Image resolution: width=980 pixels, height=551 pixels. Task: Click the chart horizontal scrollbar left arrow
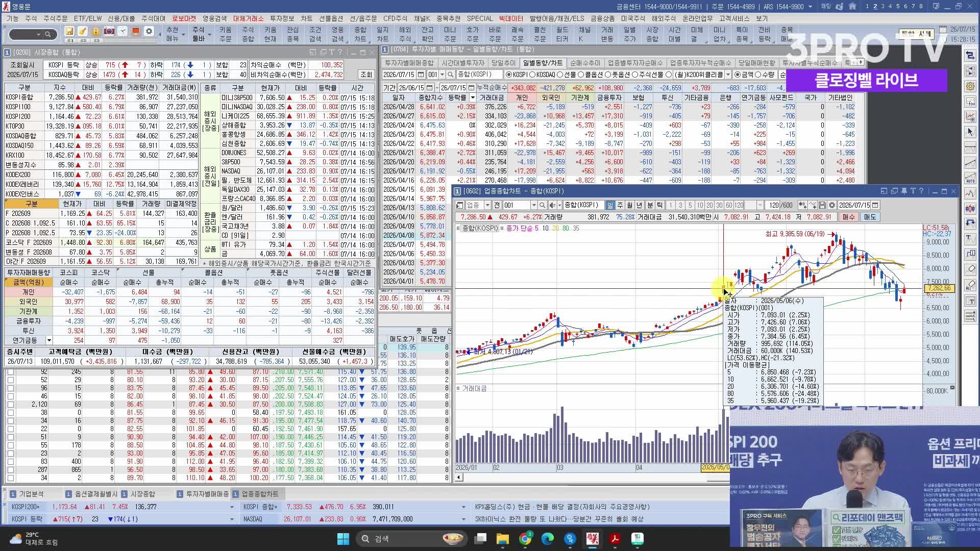[x=458, y=478]
